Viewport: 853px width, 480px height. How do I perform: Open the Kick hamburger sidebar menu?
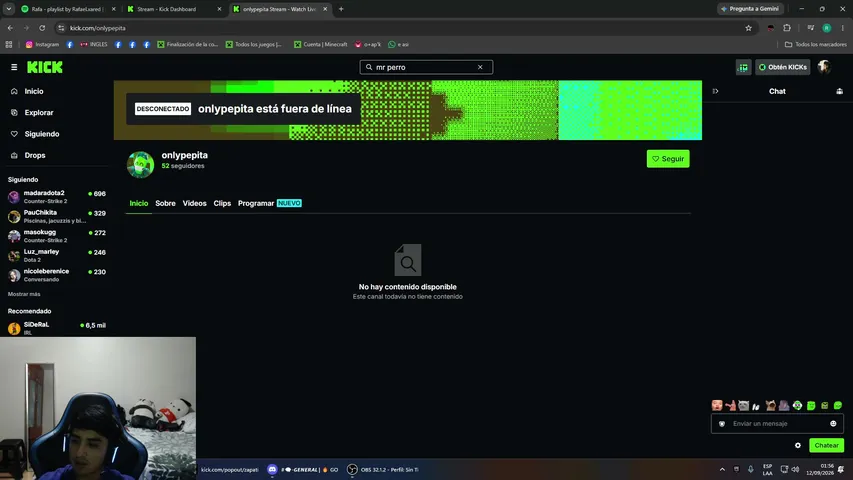point(14,67)
